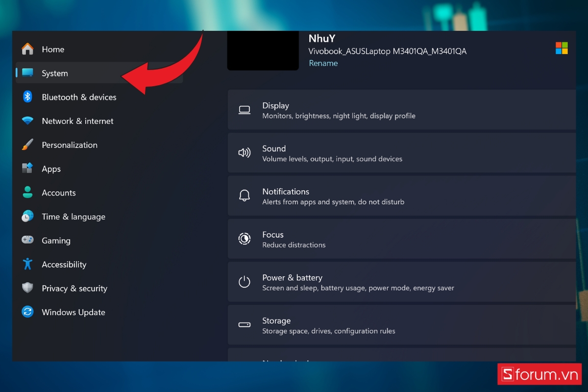588x392 pixels.
Task: Click the Notifications bell icon
Action: [245, 196]
